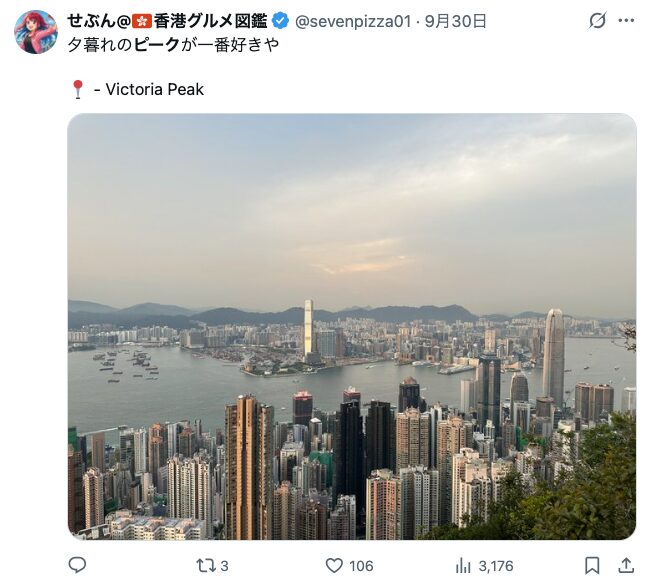Open the reply comment icon
The width and height of the screenshot is (650, 585).
[x=77, y=565]
